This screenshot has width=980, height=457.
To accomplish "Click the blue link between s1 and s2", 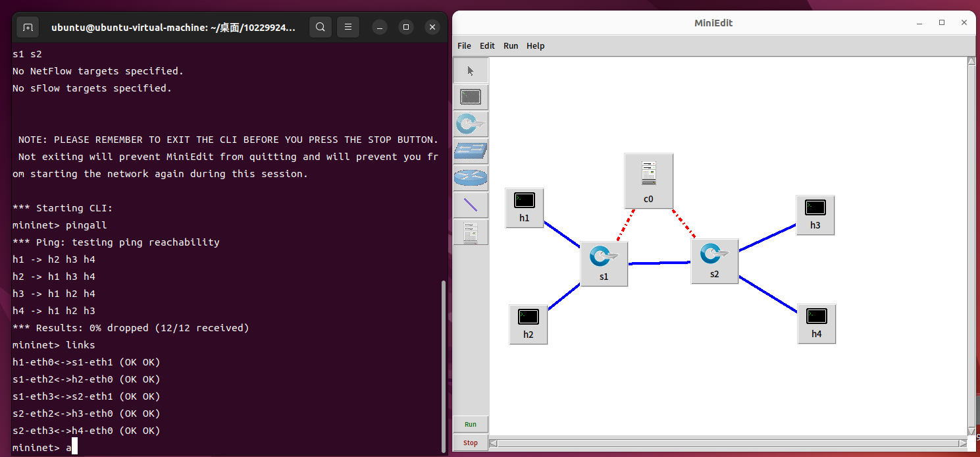I will 659,263.
